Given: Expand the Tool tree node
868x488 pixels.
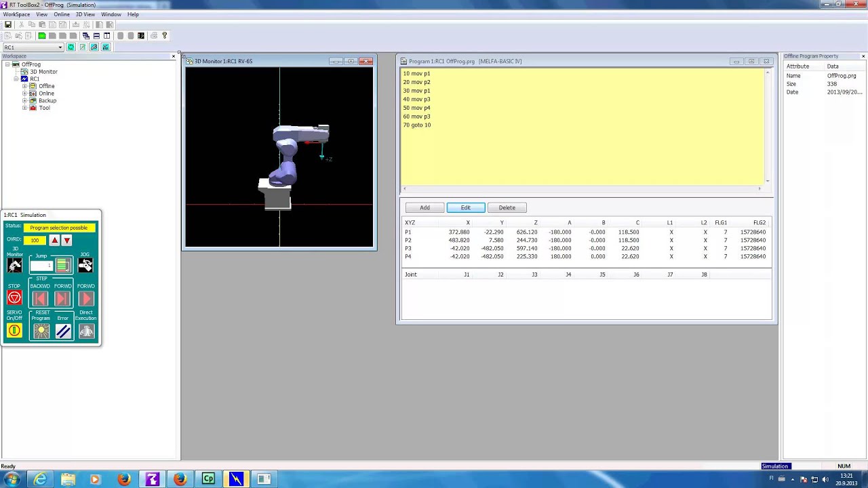Looking at the screenshot, I should 24,108.
